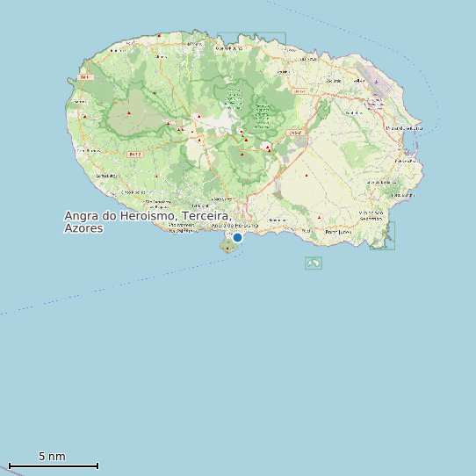Click the 'Cabo da Praia' label
The height and width of the screenshot is (476, 476).
[x=407, y=162]
